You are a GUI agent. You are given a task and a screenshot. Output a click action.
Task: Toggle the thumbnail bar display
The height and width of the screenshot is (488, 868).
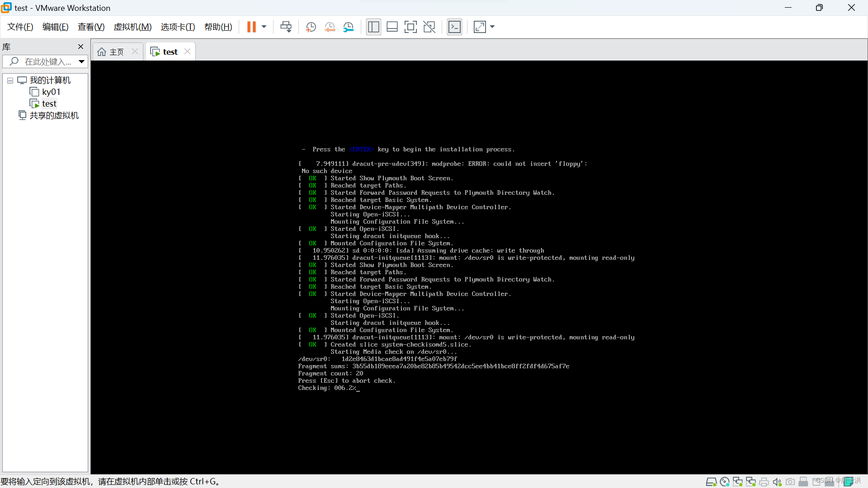pos(392,27)
